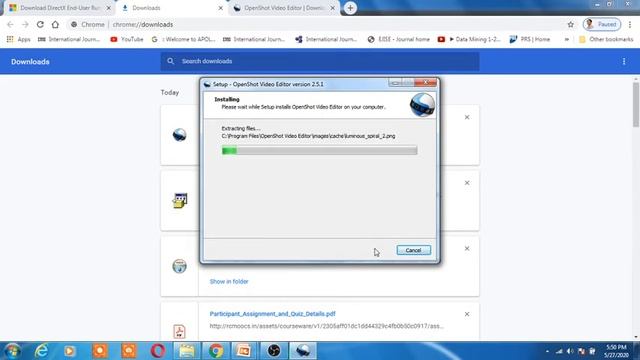Viewport: 640px width, 360px height.
Task: Go forward in Chrome
Action: coord(25,24)
